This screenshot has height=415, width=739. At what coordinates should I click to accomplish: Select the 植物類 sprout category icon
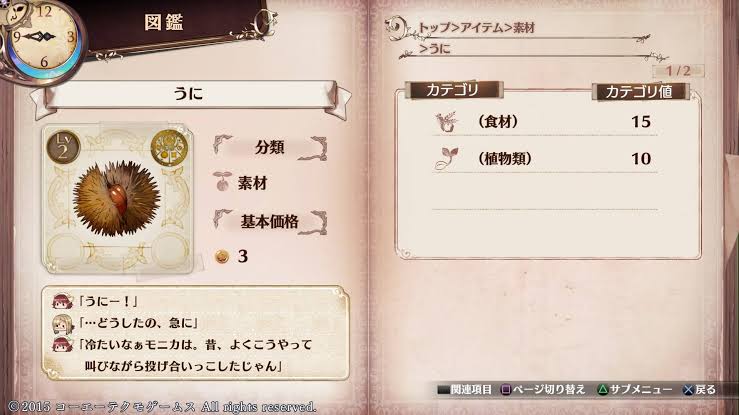pyautogui.click(x=447, y=159)
